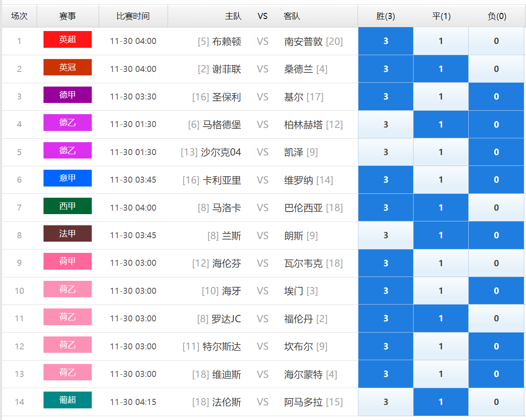This screenshot has height=420, width=526.
Task: Open away team 海尔蒙特
Action: tap(303, 374)
